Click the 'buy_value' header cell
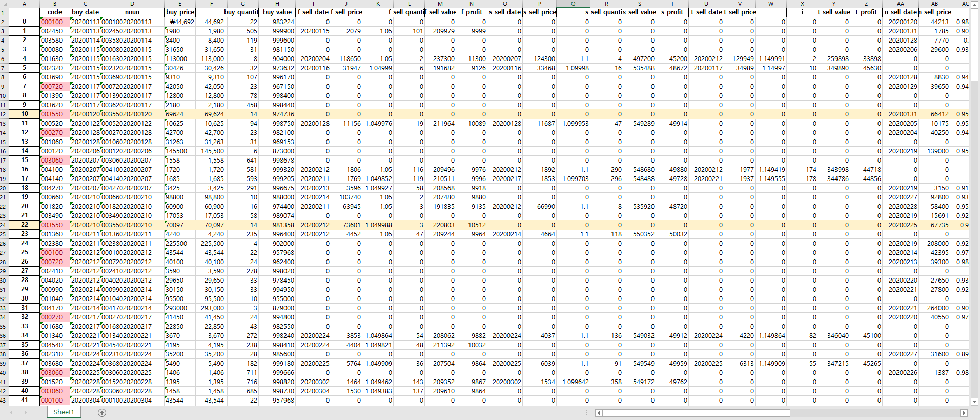This screenshot has height=420, width=980. [x=277, y=12]
